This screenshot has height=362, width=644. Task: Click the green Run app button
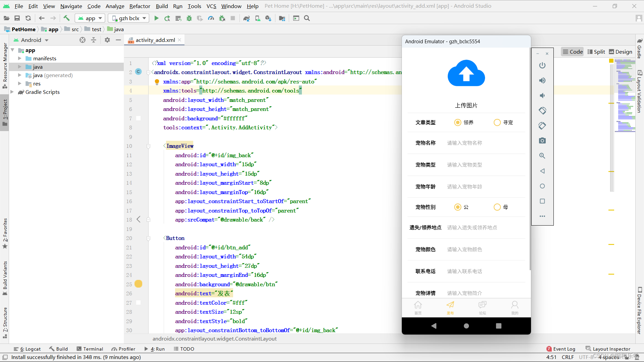156,18
